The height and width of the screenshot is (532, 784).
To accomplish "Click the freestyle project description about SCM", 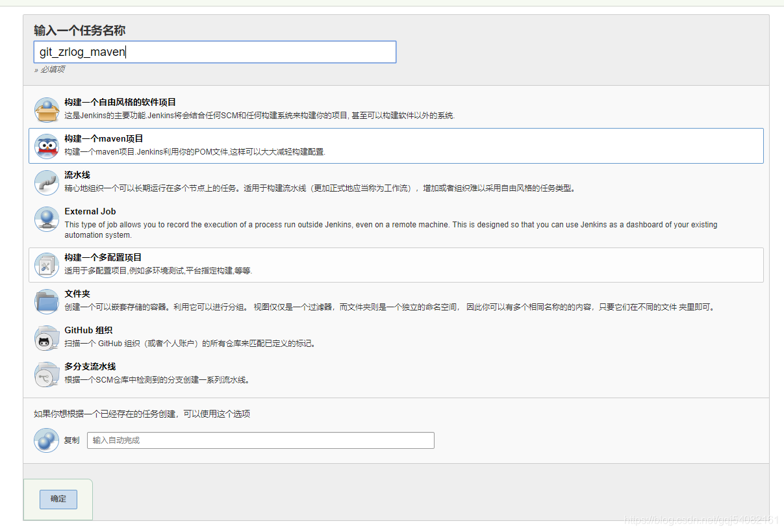I will click(x=260, y=116).
